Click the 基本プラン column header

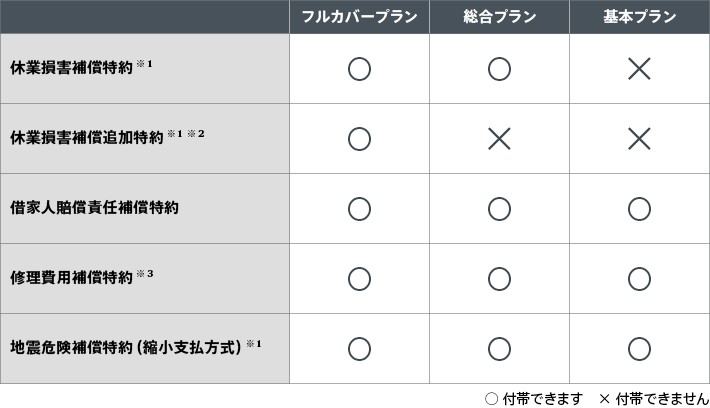click(x=640, y=17)
